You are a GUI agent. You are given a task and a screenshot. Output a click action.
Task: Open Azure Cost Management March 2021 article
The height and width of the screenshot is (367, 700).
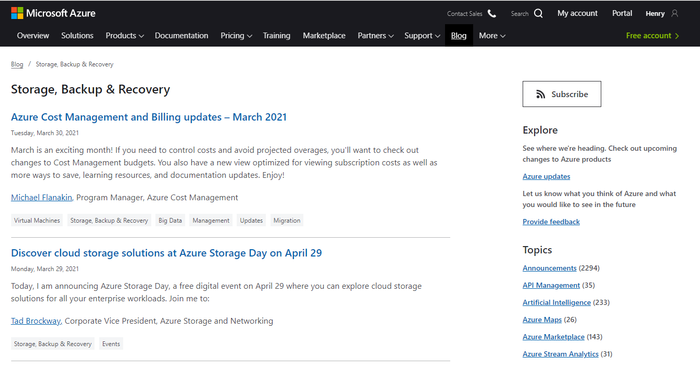coord(149,117)
